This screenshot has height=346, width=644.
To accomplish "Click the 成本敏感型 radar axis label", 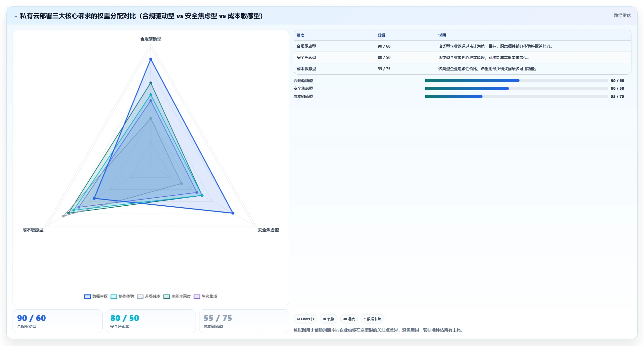I will [x=33, y=230].
